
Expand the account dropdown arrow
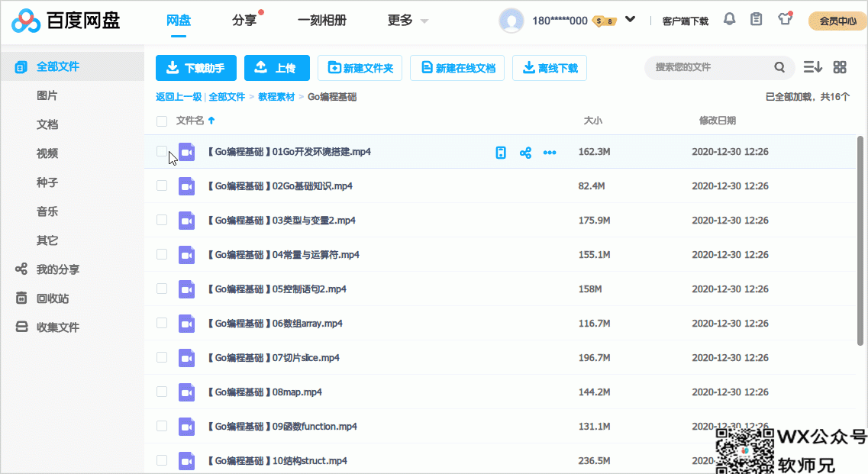coord(630,19)
